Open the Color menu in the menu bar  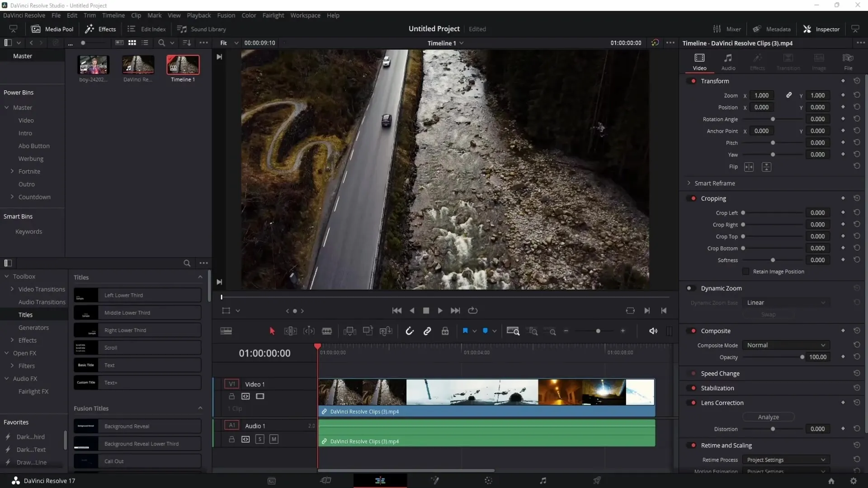pos(249,15)
